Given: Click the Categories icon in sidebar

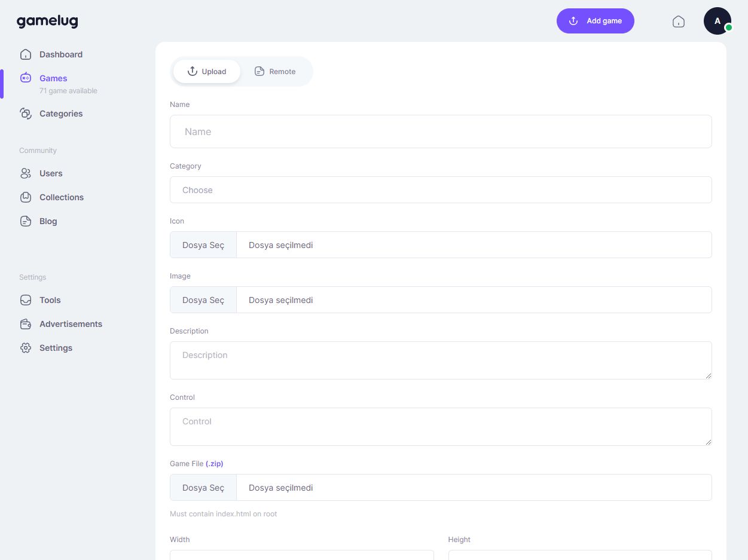Looking at the screenshot, I should 26,114.
